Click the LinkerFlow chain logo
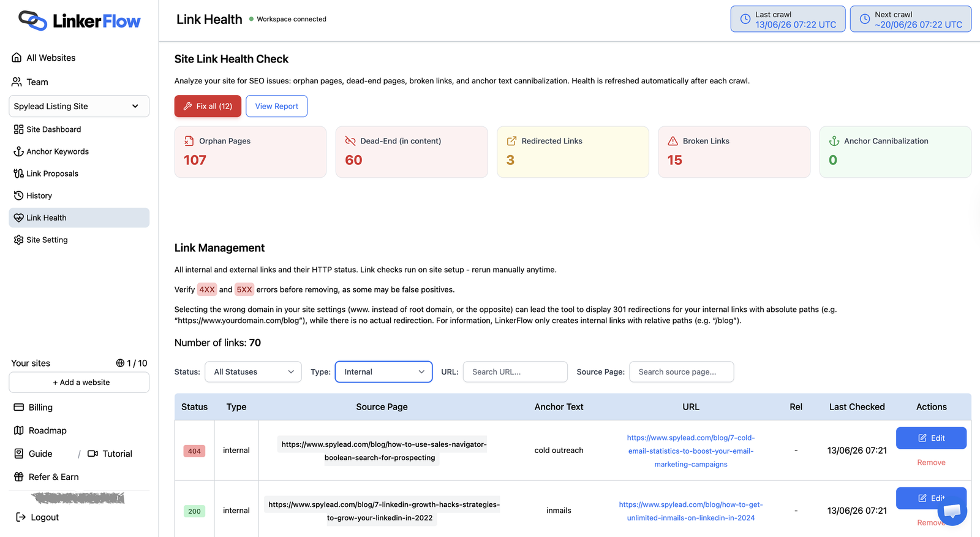 pyautogui.click(x=32, y=21)
